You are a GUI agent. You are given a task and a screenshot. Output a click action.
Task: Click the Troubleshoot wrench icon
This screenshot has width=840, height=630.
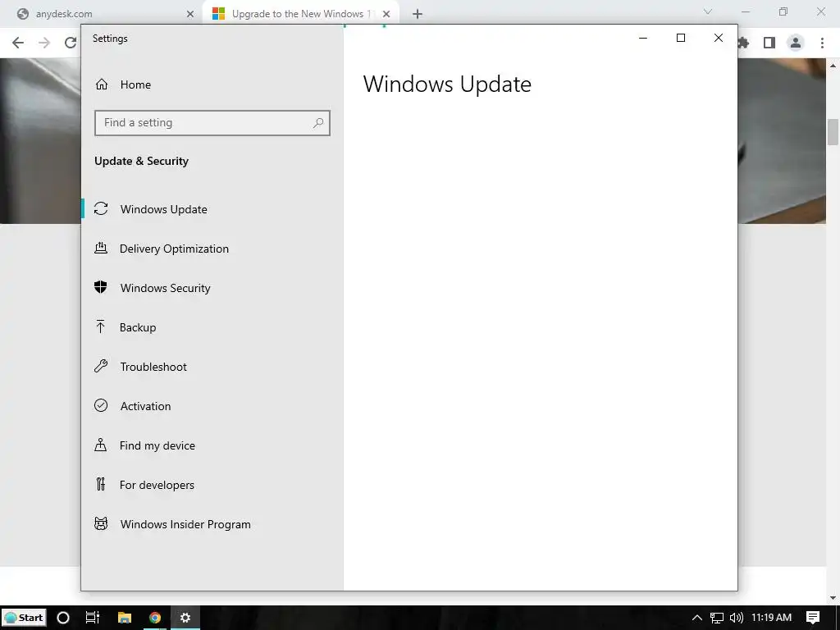(x=101, y=366)
